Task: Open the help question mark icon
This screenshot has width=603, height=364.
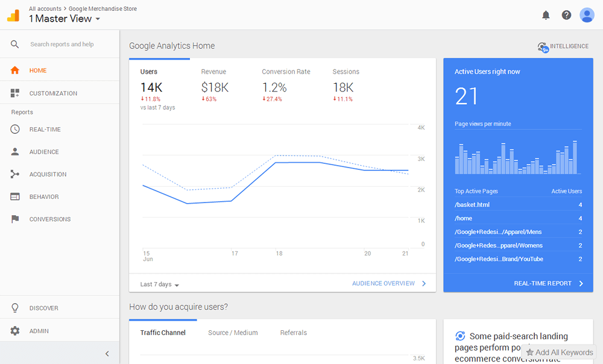Action: 566,15
